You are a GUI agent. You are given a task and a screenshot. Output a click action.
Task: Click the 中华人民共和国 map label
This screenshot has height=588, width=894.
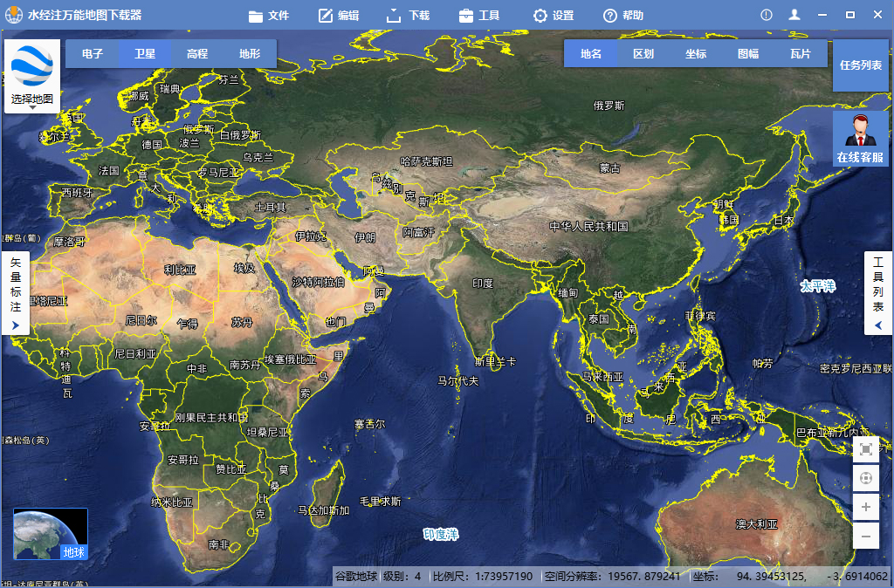coord(589,226)
